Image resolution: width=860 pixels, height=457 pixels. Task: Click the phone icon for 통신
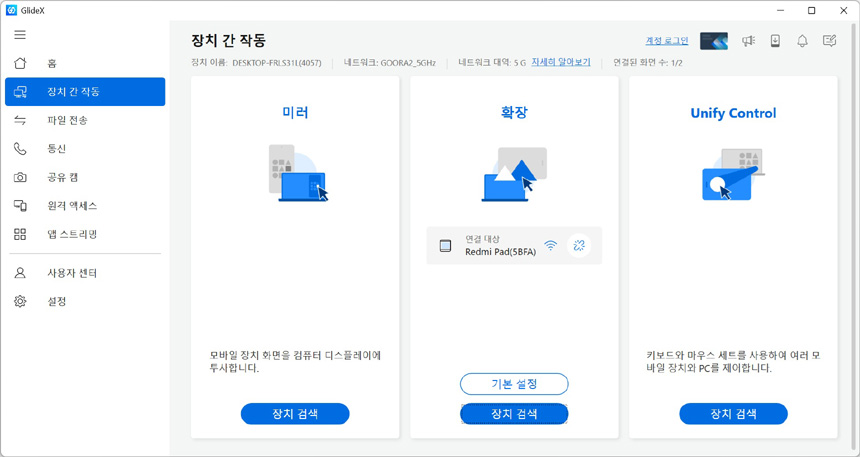pos(20,149)
